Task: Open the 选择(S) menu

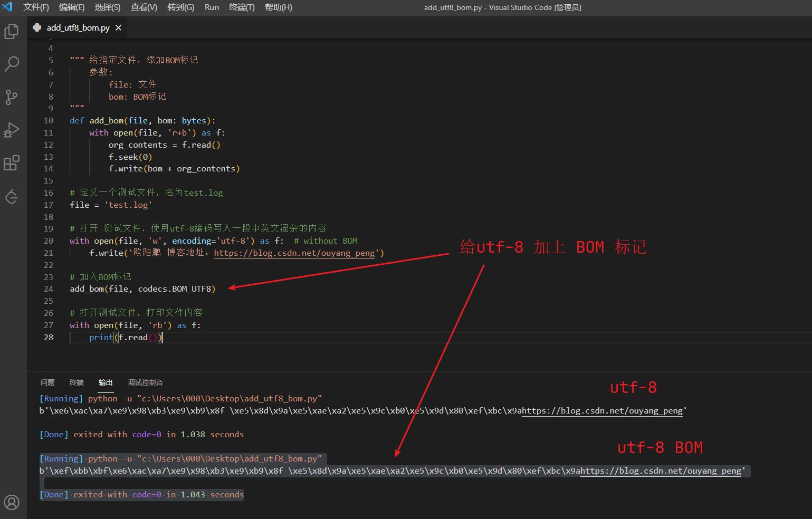Action: [108, 7]
